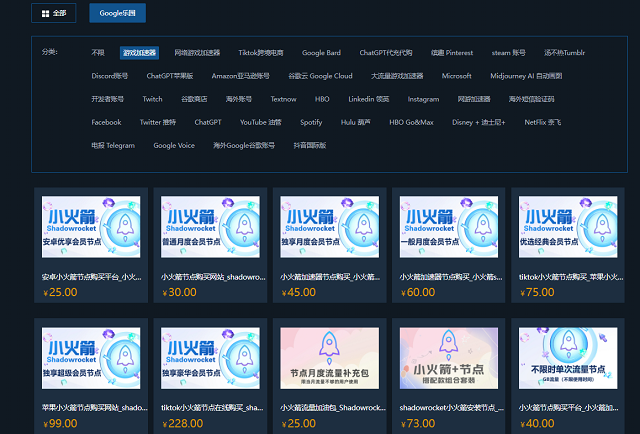640x434 pixels.
Task: Choose the YouTube 油管 category
Action: pos(260,122)
